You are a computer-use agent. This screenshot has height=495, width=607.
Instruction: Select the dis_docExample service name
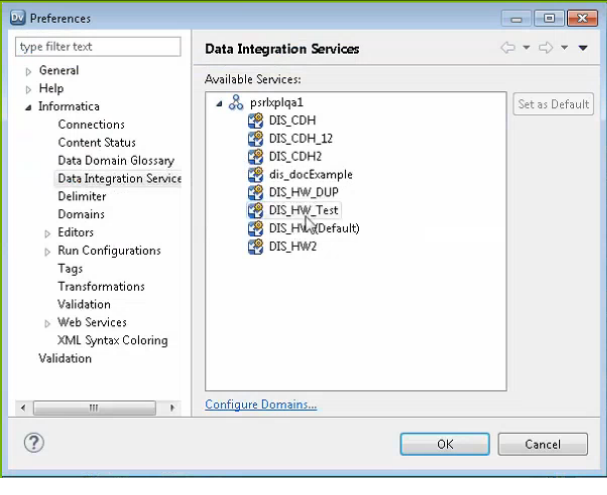tap(311, 175)
